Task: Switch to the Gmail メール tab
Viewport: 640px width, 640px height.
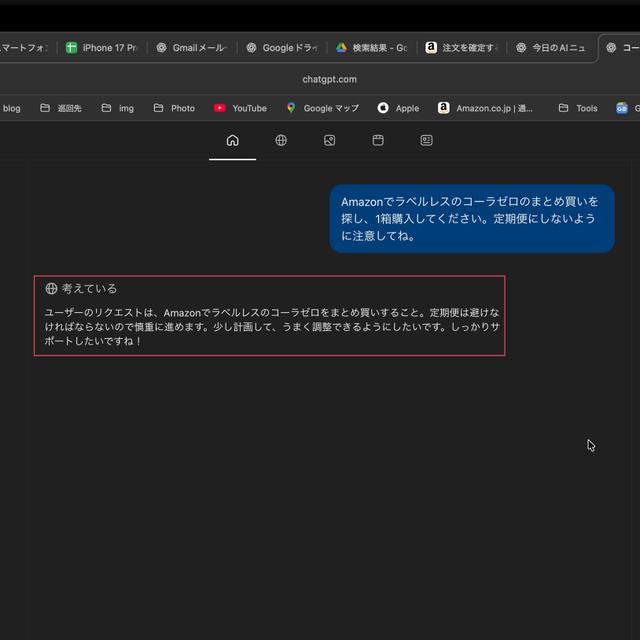Action: [192, 47]
